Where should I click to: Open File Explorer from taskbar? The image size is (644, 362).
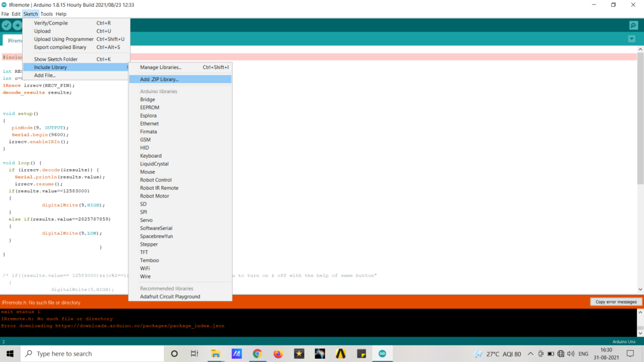216,353
